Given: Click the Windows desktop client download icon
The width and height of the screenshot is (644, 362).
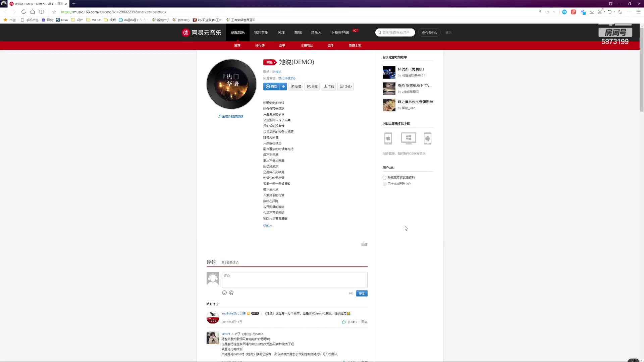Looking at the screenshot, I should (408, 138).
